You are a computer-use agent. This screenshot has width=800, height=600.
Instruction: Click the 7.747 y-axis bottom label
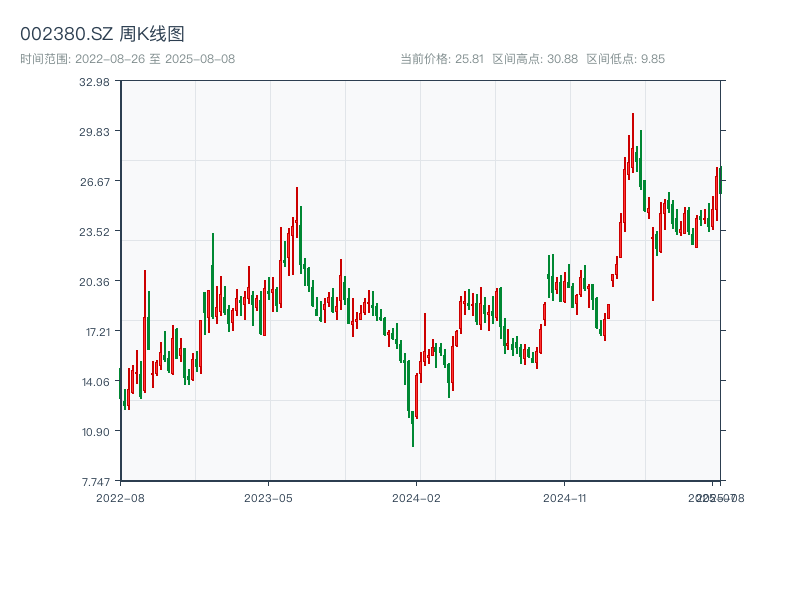(x=94, y=482)
